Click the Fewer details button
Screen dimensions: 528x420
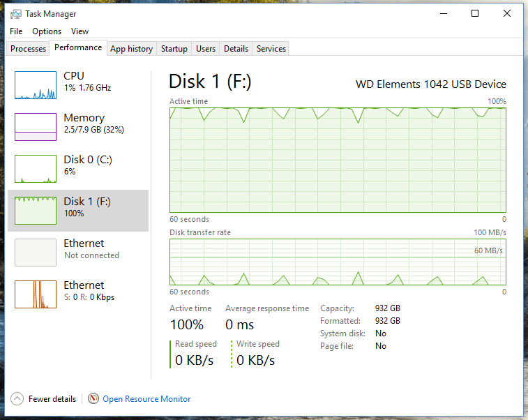[43, 399]
